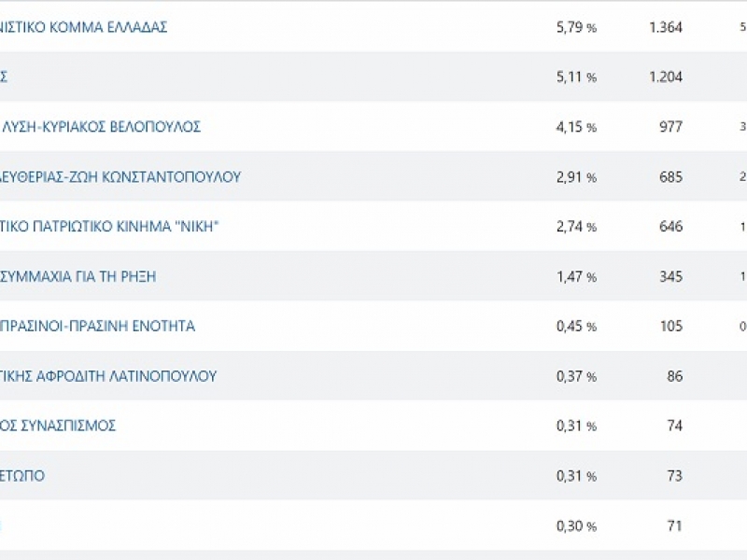The height and width of the screenshot is (560, 747).
Task: Click the 977 votes figure
Action: coord(669,127)
